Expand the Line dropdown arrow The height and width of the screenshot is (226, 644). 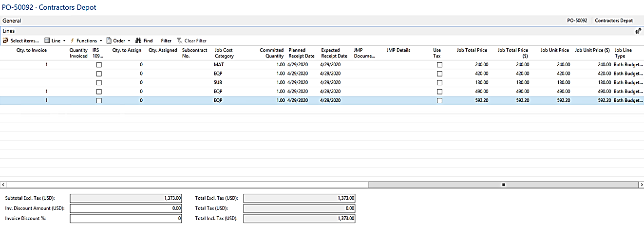pyautogui.click(x=64, y=41)
